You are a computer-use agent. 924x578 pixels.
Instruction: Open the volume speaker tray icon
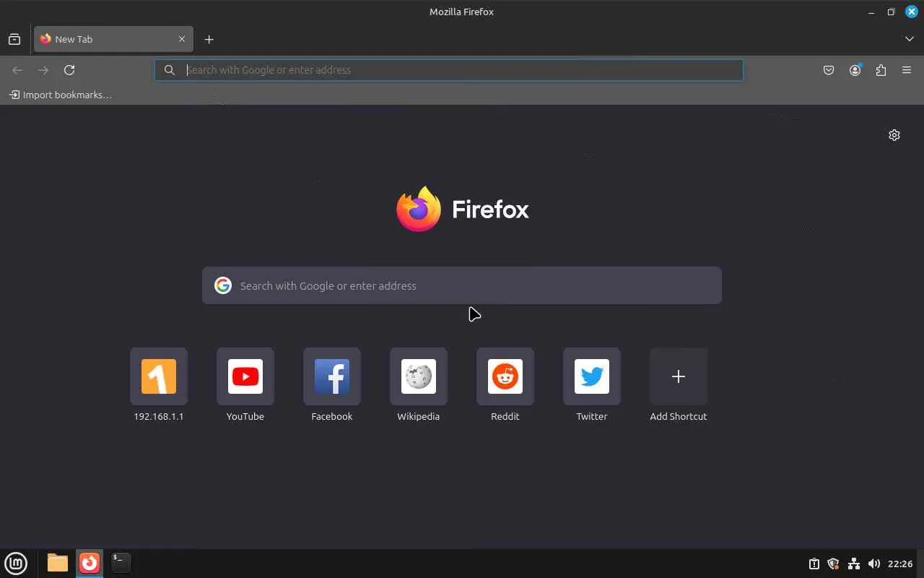point(874,564)
